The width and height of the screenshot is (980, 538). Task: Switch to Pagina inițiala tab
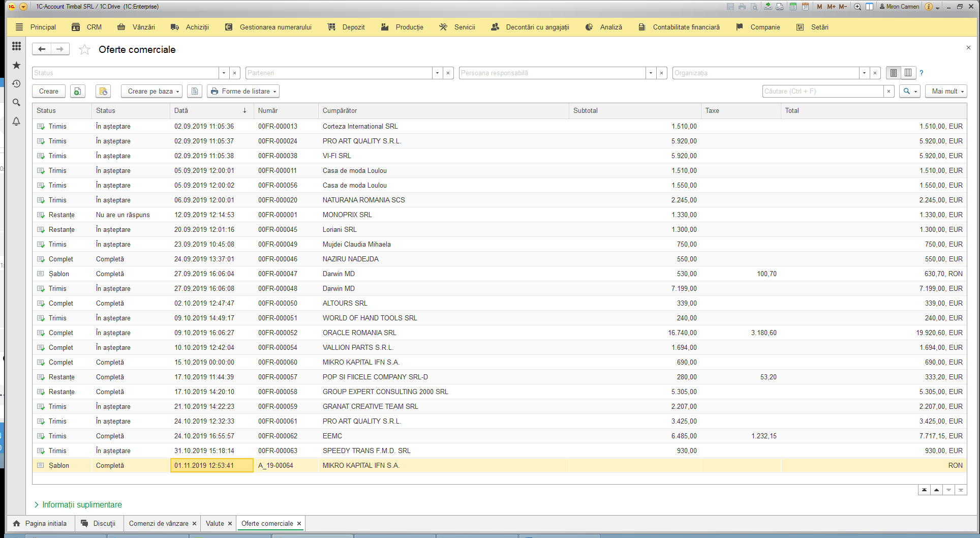click(40, 523)
